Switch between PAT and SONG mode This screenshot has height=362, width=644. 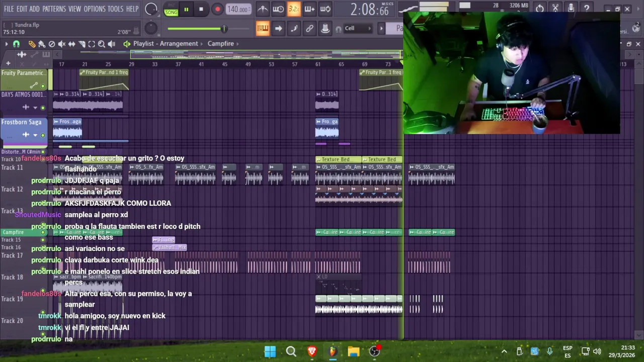pyautogui.click(x=171, y=10)
